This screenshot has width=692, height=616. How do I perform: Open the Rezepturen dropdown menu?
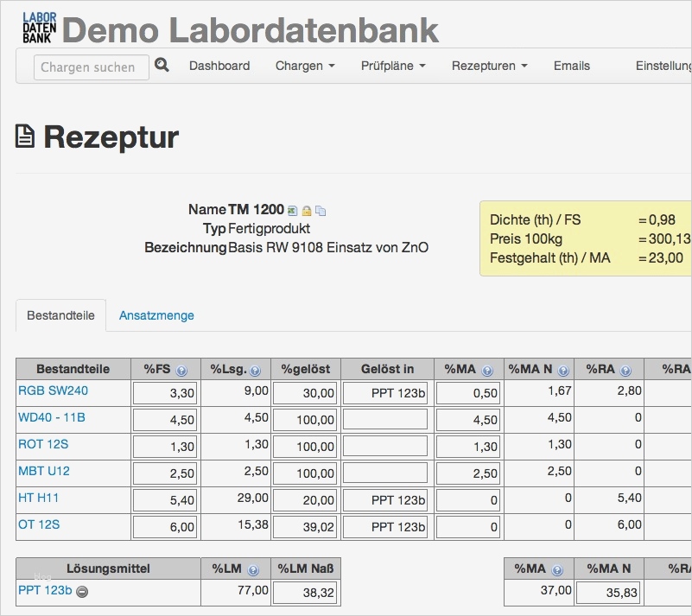[x=490, y=66]
